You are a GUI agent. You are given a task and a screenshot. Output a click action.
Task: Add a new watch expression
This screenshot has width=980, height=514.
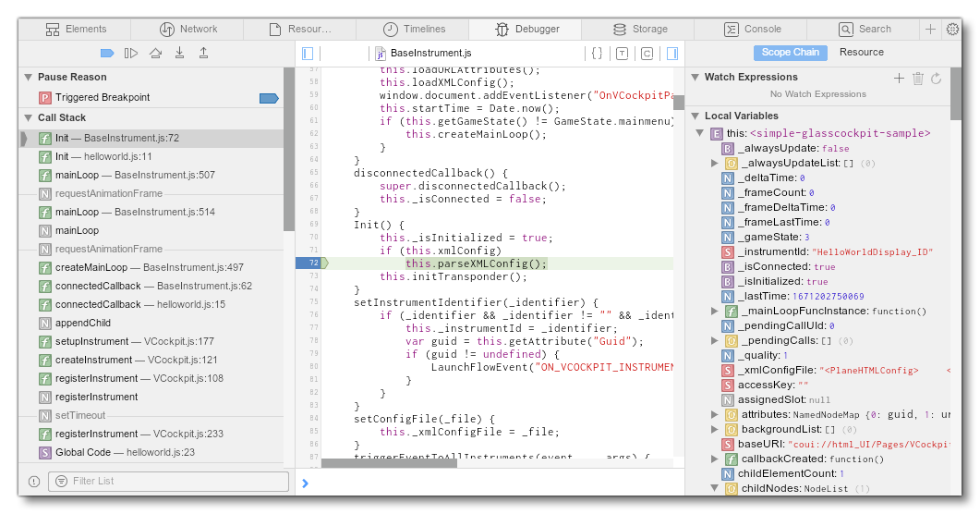pyautogui.click(x=899, y=79)
